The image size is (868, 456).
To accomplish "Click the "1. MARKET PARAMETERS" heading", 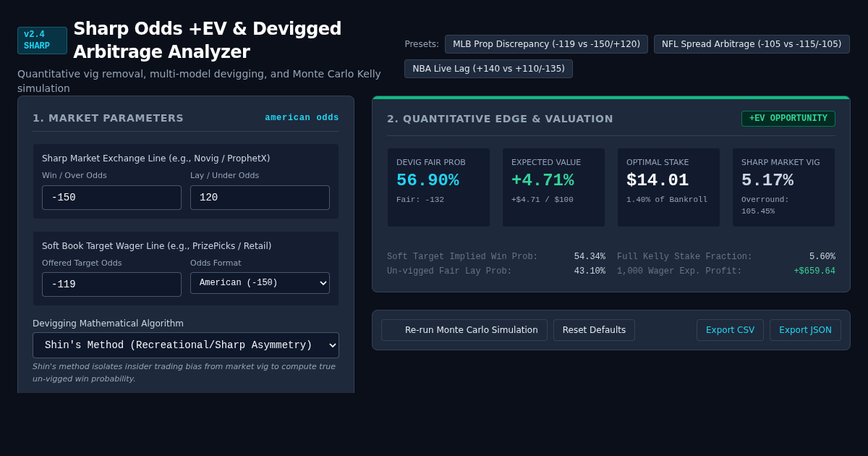I will point(108,118).
